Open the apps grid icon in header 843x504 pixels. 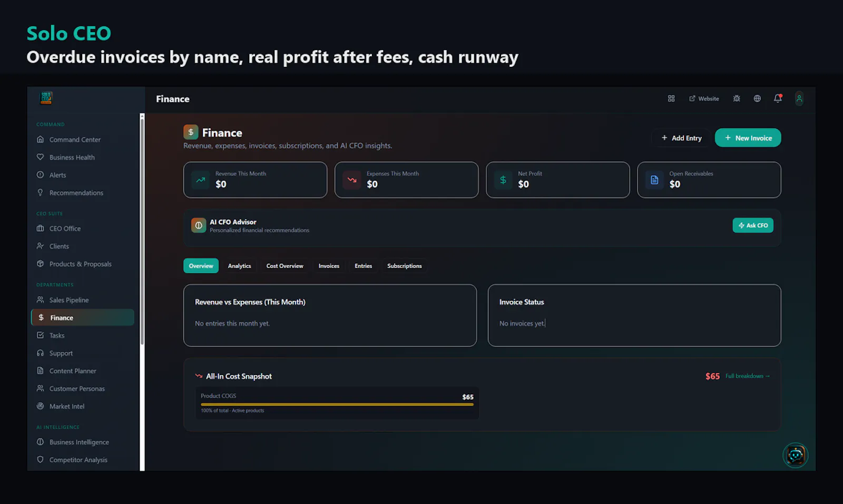click(671, 98)
